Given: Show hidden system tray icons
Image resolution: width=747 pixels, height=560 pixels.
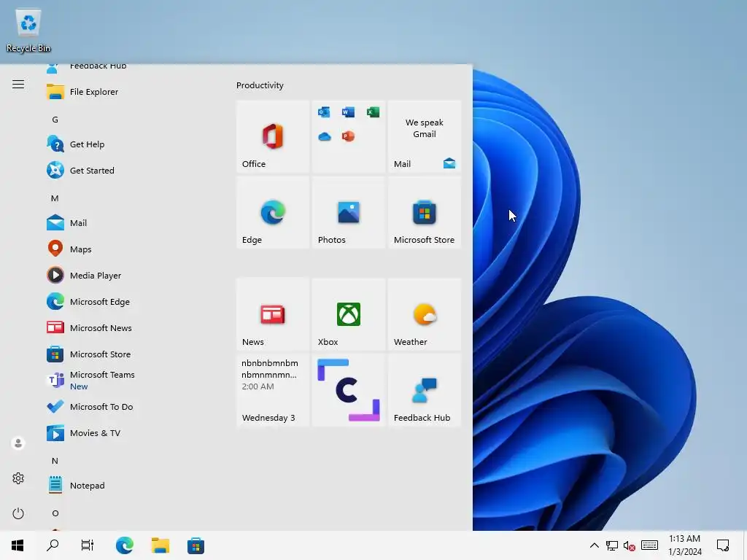Looking at the screenshot, I should pos(594,545).
